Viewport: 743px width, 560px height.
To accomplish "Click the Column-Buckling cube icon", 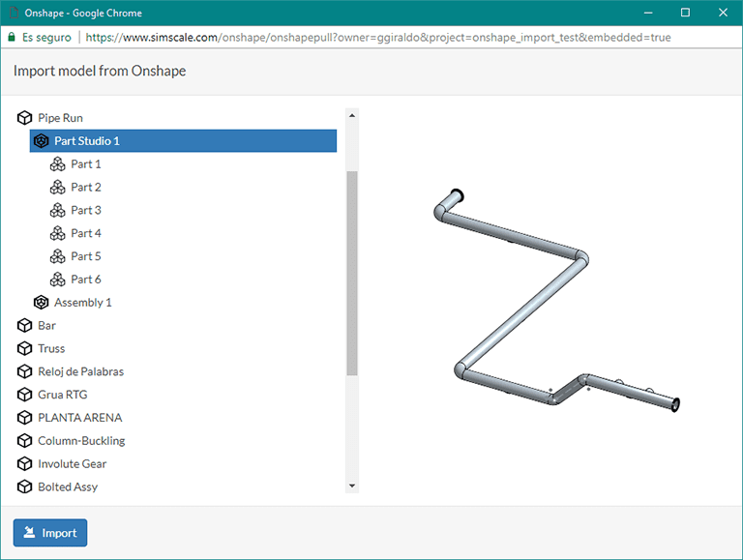I will [24, 441].
